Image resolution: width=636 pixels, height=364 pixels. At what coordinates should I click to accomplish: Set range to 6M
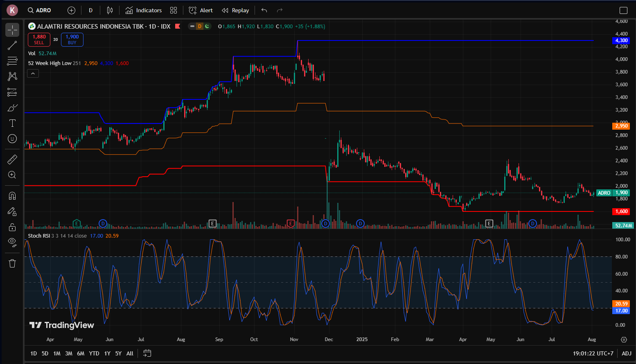81,353
